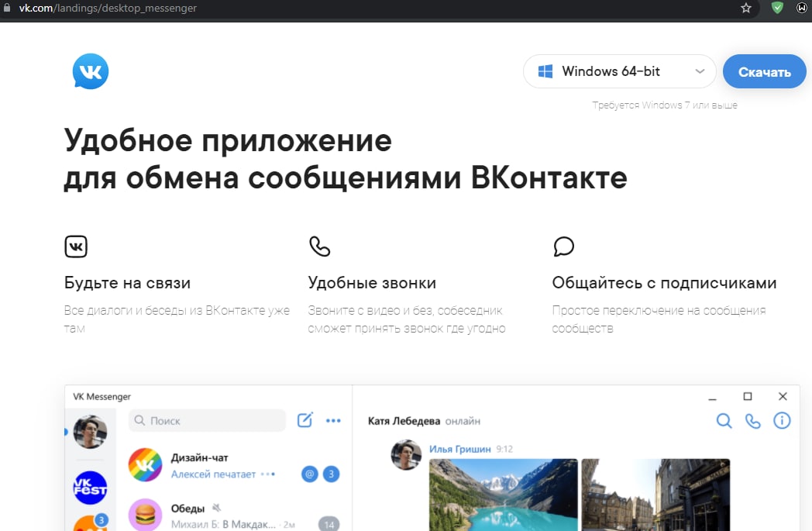
Task: Click the lock icon in address bar
Action: tap(7, 7)
